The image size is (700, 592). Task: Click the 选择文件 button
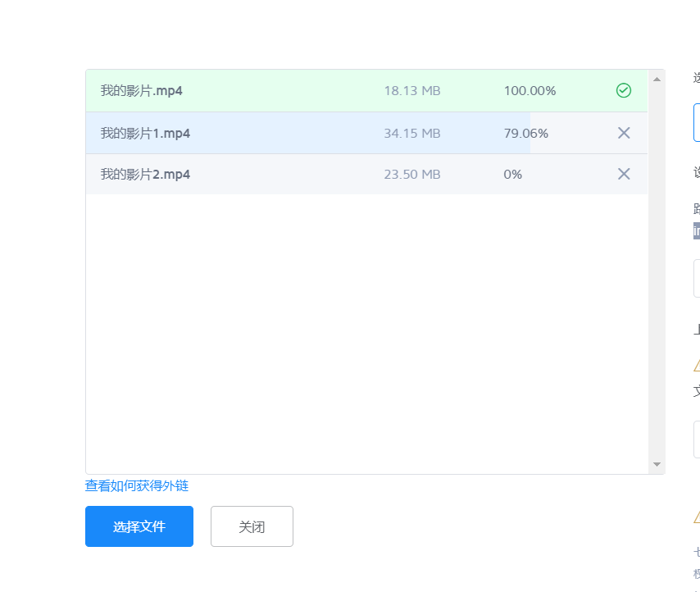point(139,526)
